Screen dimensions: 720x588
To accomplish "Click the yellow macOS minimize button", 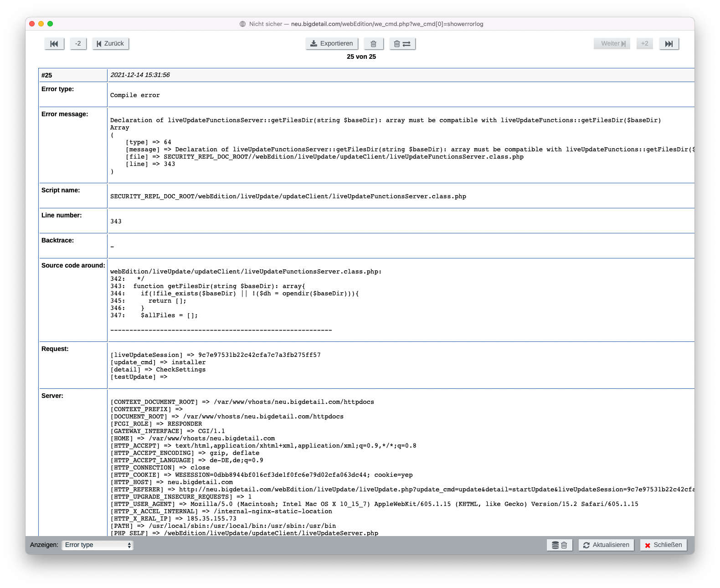I will pos(41,24).
